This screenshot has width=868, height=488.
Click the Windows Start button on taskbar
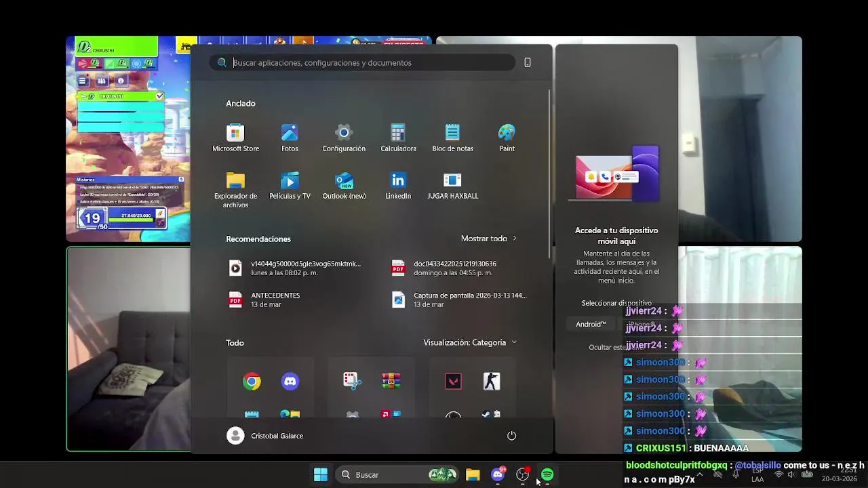point(321,474)
